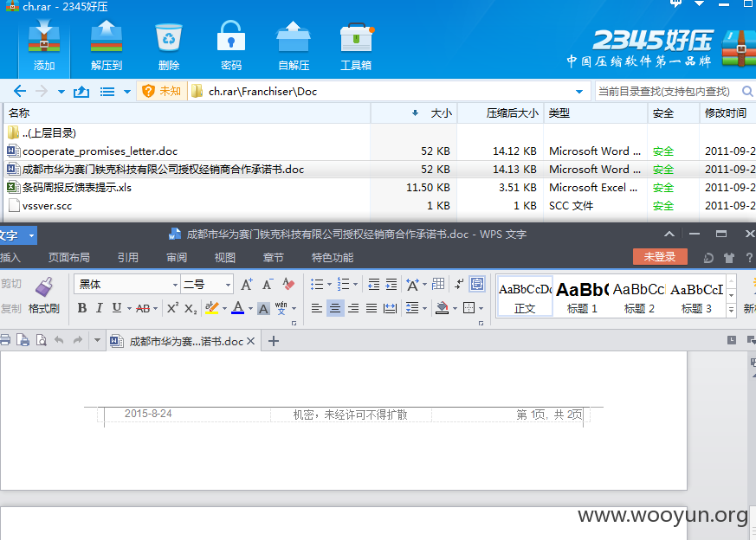
Task: Apply the 正文 style
Action: point(525,296)
